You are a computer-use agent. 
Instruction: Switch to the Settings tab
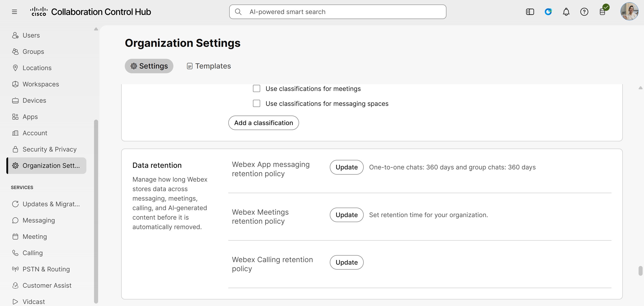pos(149,66)
